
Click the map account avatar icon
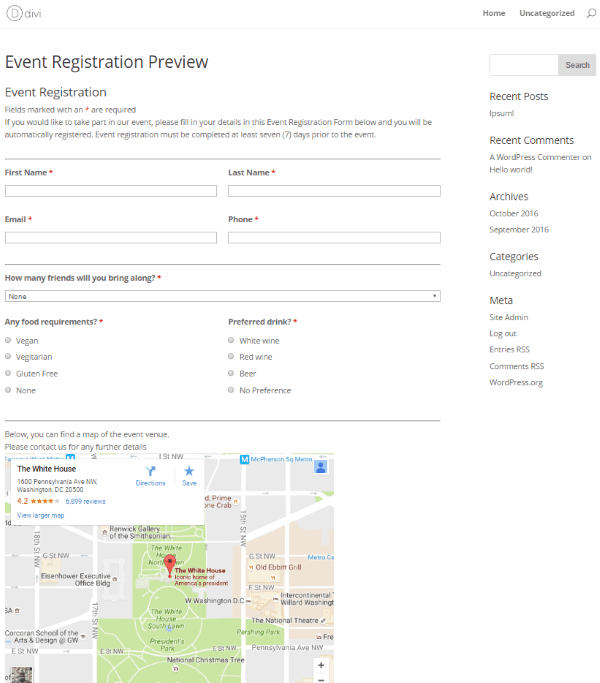click(321, 467)
